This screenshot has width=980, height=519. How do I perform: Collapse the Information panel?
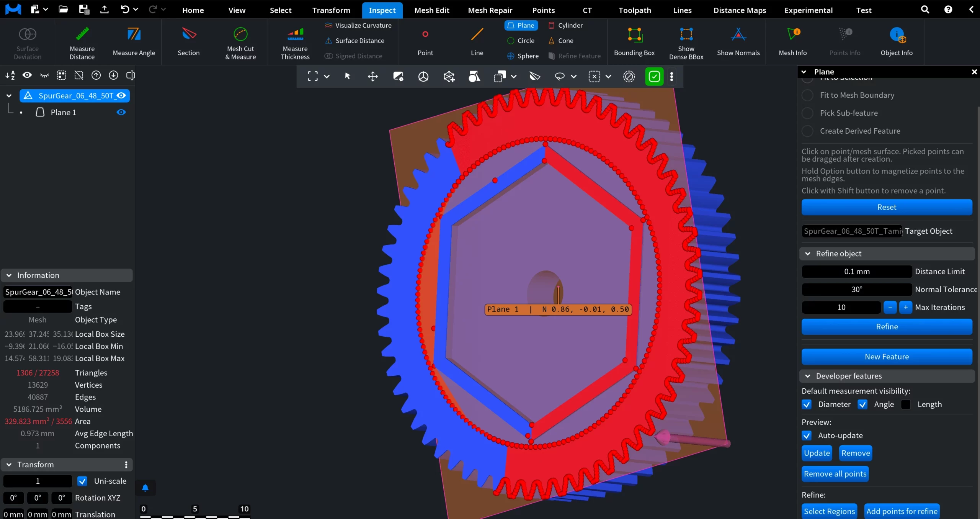[x=8, y=275]
